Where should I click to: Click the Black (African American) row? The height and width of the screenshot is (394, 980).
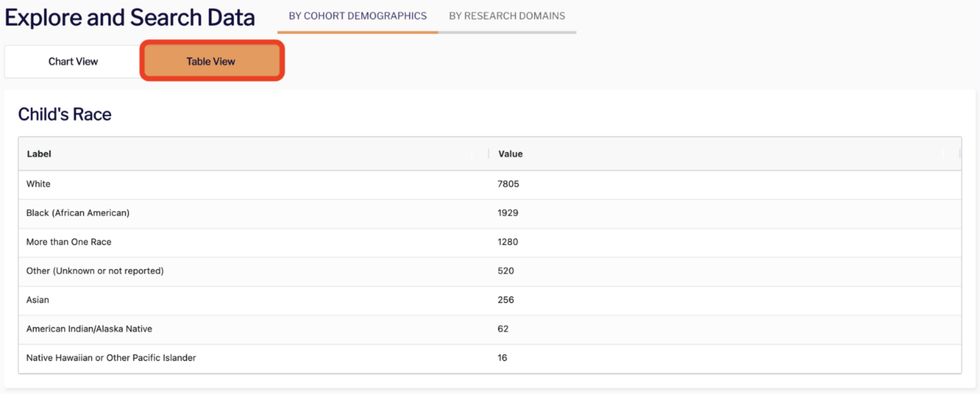click(x=490, y=213)
